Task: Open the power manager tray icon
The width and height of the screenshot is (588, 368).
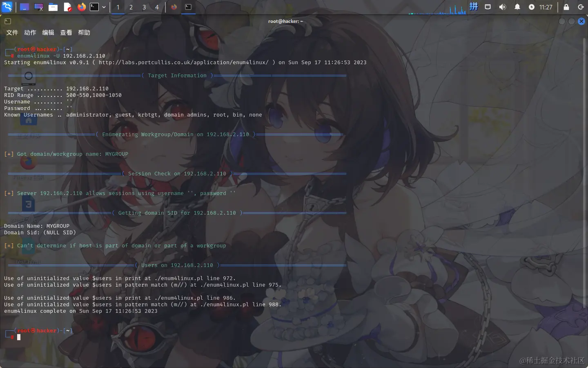Action: pos(532,7)
